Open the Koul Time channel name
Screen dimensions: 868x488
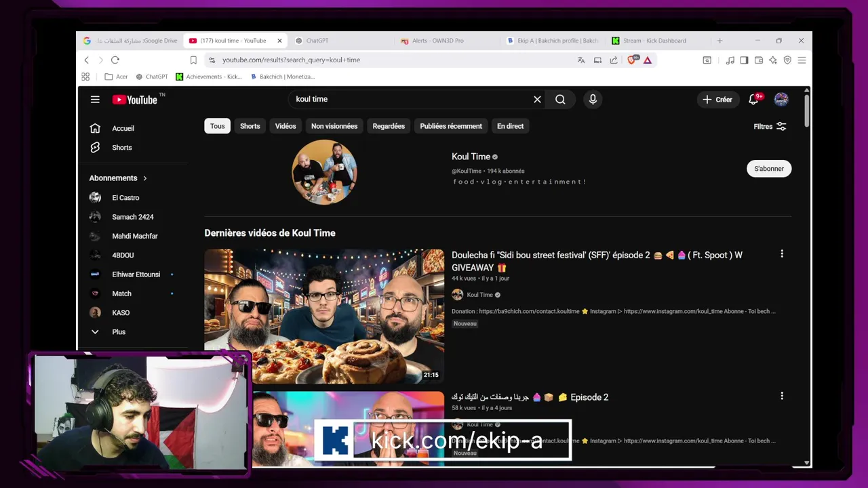click(471, 157)
